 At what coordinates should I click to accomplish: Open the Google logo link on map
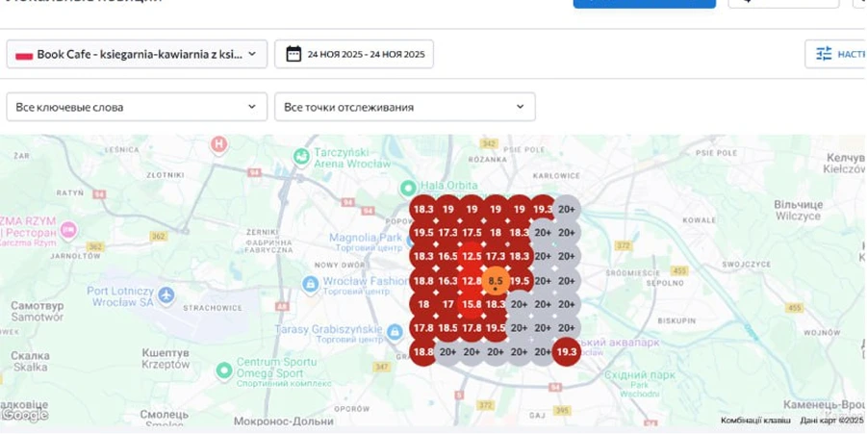coord(25,415)
